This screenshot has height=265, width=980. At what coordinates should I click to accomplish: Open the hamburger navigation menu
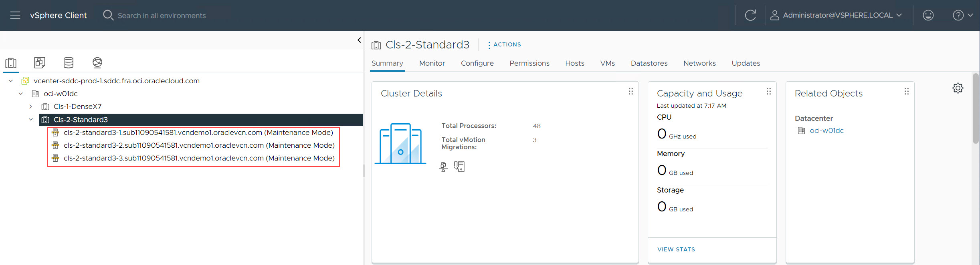coord(15,15)
